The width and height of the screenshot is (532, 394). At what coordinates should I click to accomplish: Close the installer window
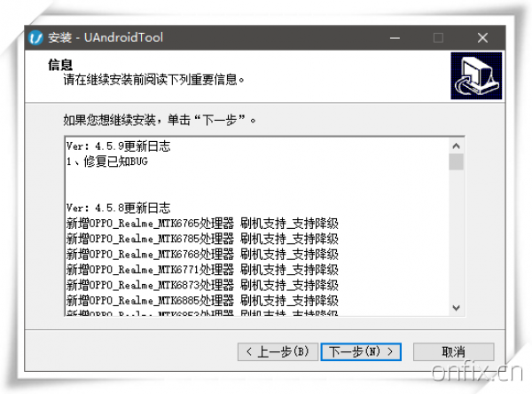click(482, 38)
